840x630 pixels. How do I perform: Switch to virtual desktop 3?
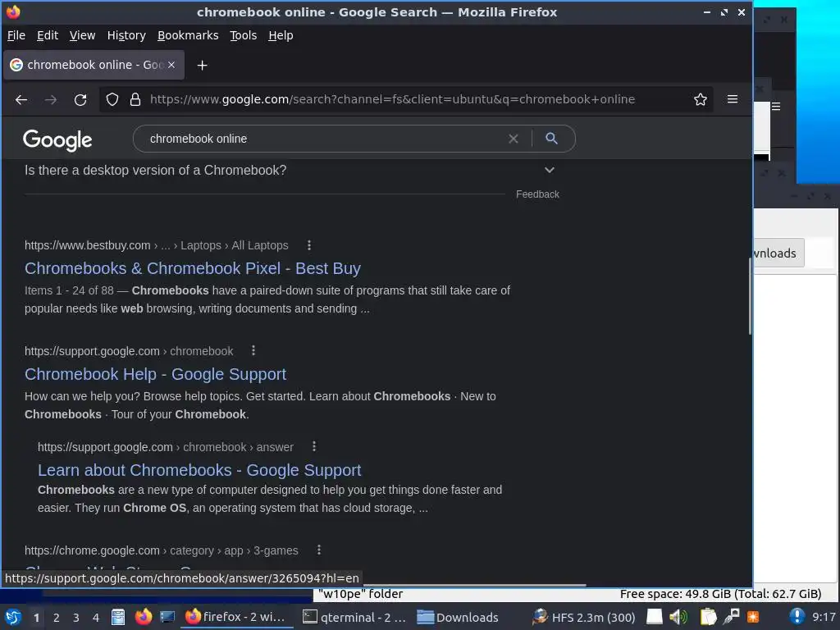pyautogui.click(x=76, y=618)
